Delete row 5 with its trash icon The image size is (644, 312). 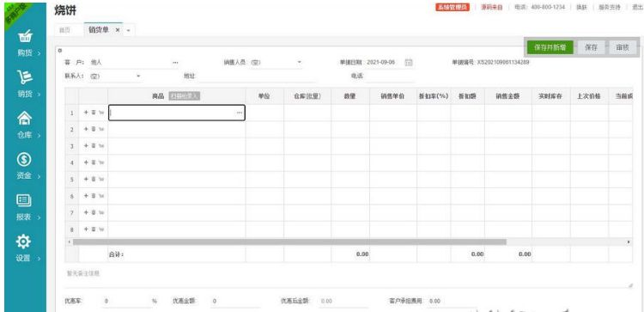click(94, 180)
